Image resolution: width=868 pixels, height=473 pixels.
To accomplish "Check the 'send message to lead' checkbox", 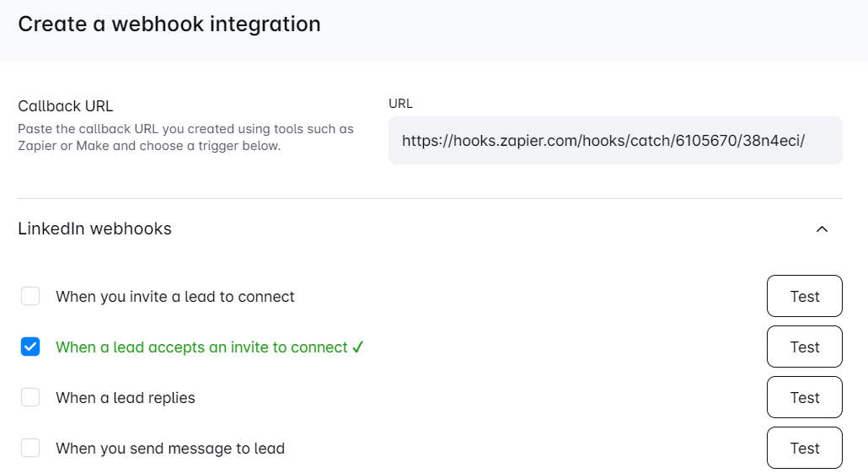I will pyautogui.click(x=30, y=448).
